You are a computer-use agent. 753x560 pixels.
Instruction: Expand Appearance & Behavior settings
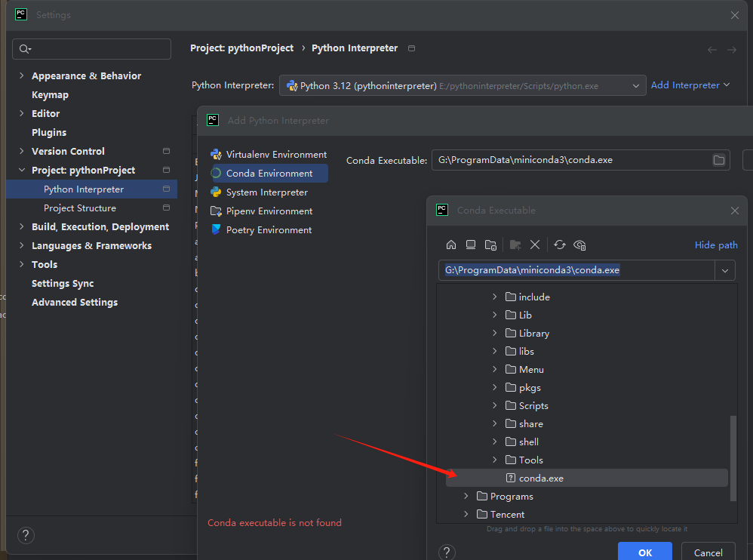(x=21, y=76)
